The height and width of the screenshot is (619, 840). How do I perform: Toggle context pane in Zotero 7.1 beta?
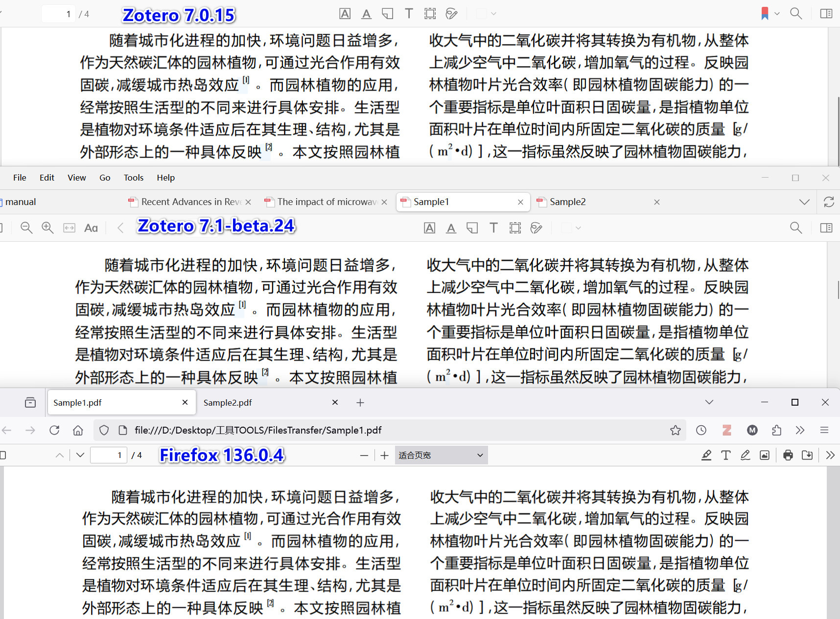coord(826,228)
